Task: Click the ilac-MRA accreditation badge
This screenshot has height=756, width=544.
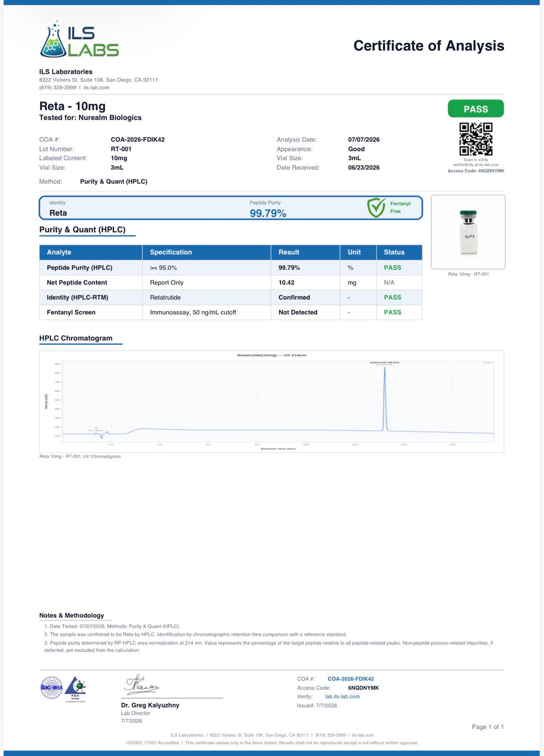Action: (x=52, y=687)
